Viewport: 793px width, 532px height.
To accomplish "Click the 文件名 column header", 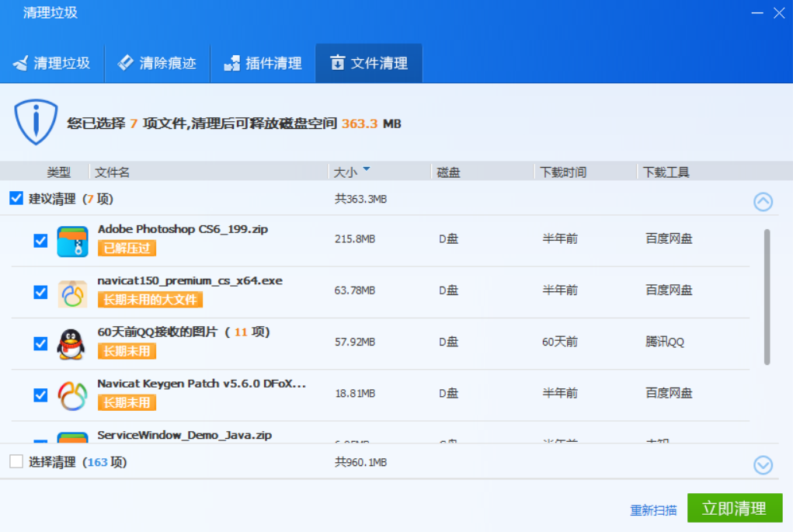I will (113, 172).
